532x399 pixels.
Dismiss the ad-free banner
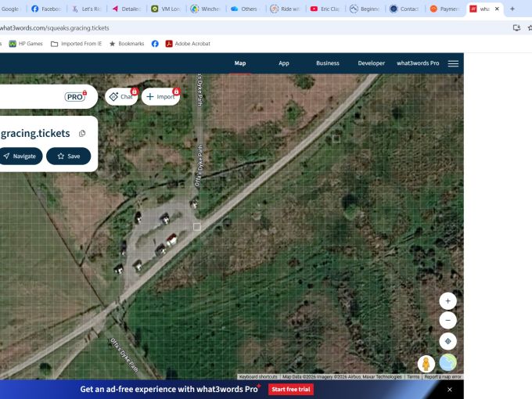point(450,390)
